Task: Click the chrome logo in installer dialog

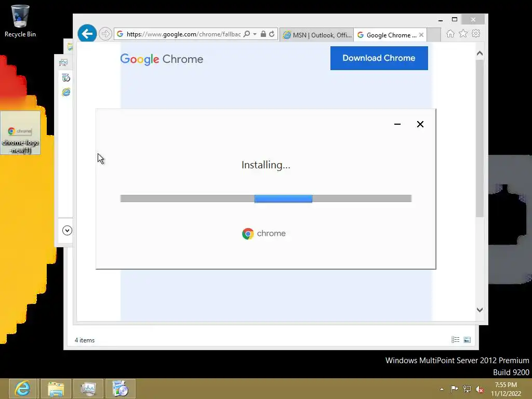Action: click(264, 233)
